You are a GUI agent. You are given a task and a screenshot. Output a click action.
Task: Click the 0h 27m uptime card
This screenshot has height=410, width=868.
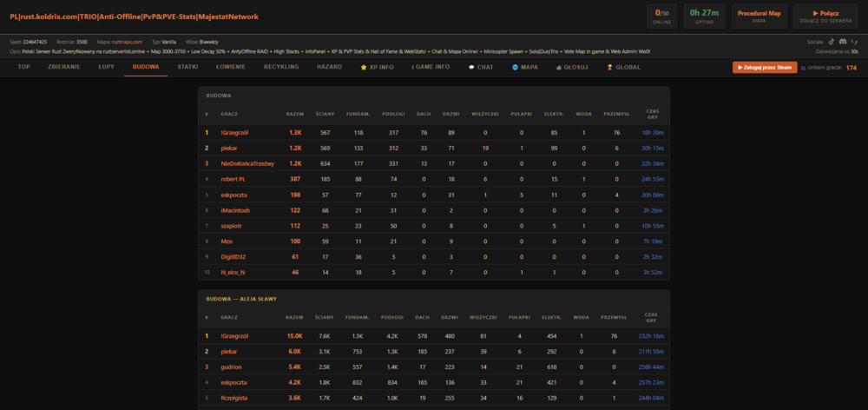pos(704,16)
